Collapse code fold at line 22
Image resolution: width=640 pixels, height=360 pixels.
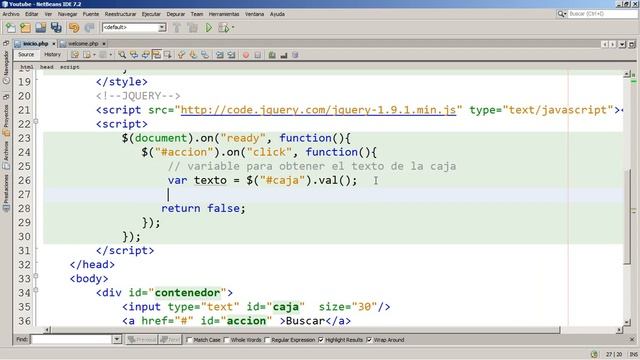click(36, 121)
